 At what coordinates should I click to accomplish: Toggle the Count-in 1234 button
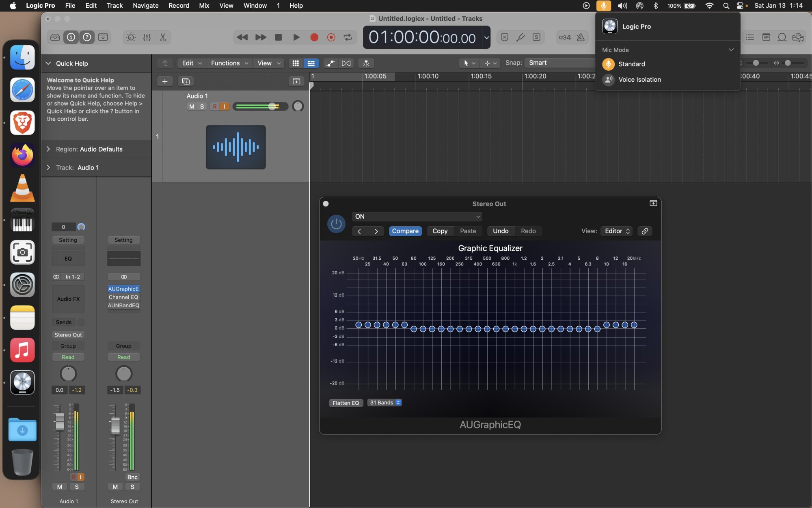[564, 37]
